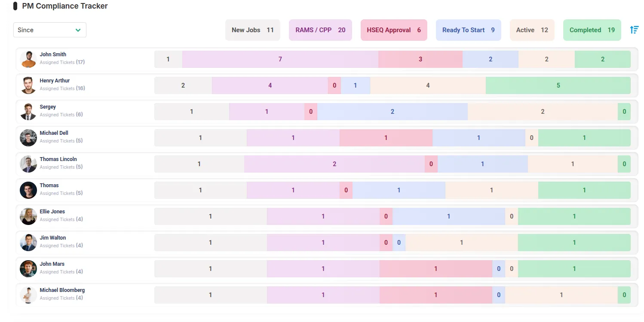Filter by Ready To Start status
The height and width of the screenshot is (322, 644).
pyautogui.click(x=468, y=30)
